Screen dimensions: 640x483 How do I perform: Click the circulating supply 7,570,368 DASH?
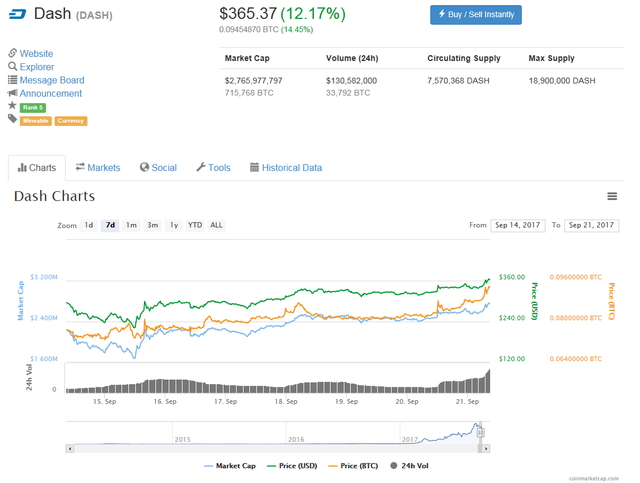458,81
